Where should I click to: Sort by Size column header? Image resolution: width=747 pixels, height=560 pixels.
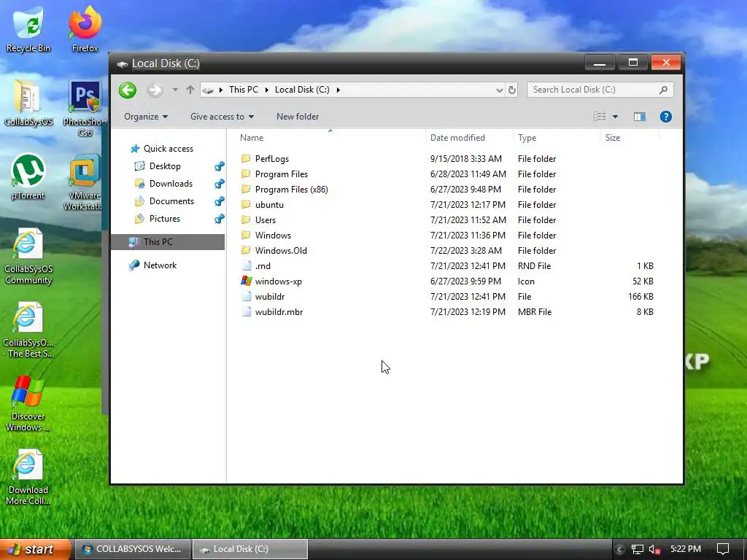[x=613, y=138]
